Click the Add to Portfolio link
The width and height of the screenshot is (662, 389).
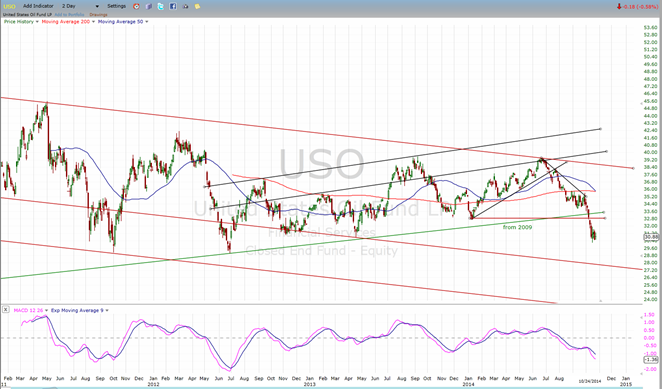(x=69, y=15)
